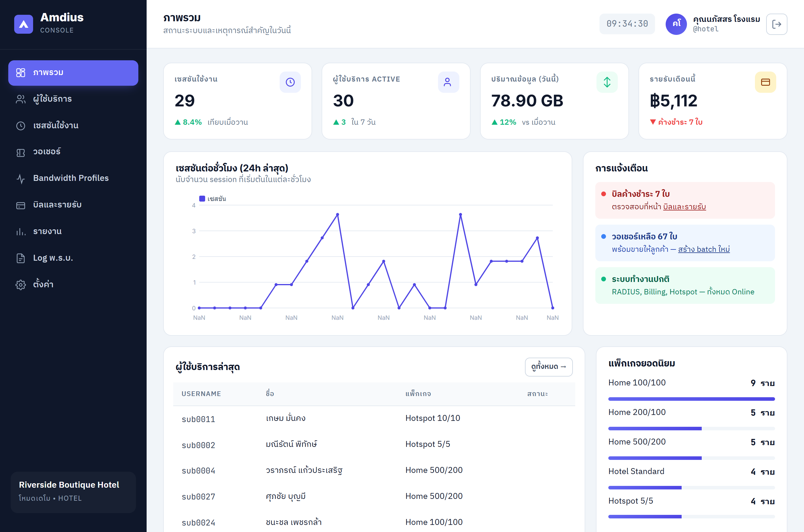Click the Log document icon in sidebar
Image resolution: width=804 pixels, height=532 pixels.
click(21, 258)
